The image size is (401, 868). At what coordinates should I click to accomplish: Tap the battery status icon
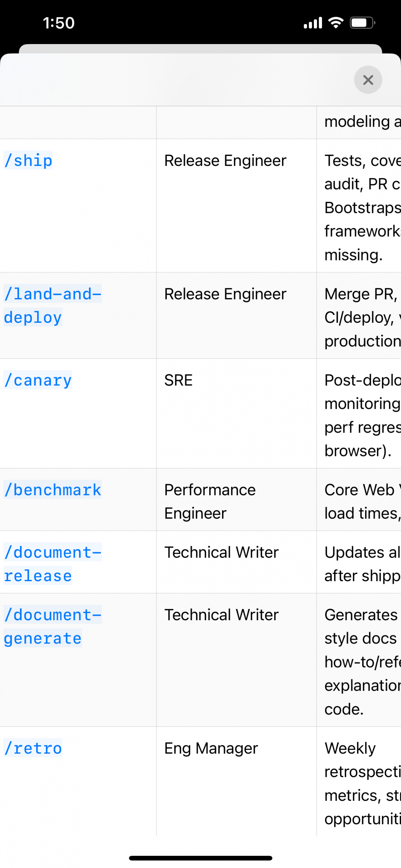362,23
